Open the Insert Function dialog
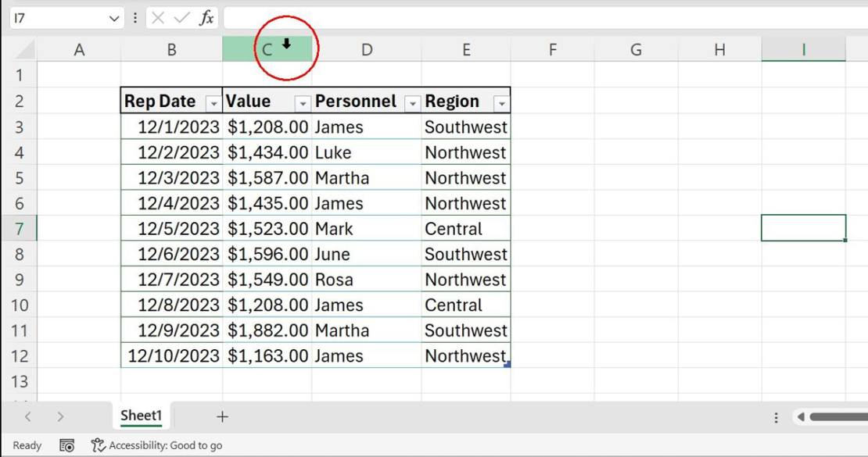 point(204,17)
